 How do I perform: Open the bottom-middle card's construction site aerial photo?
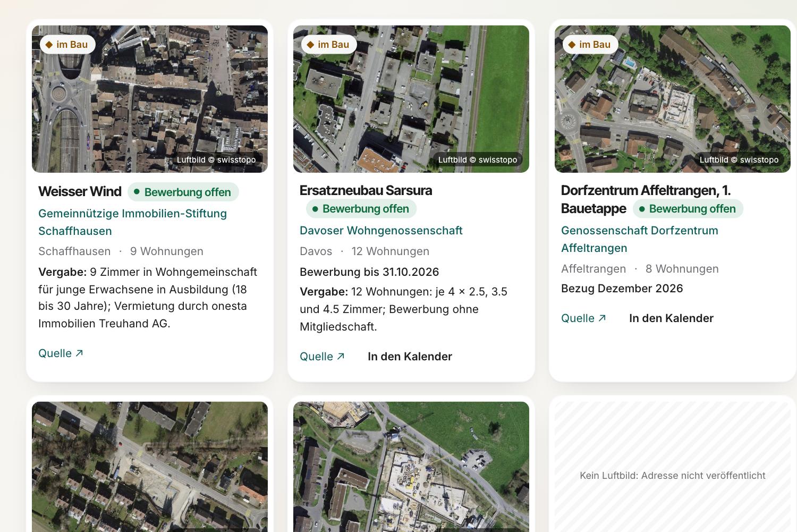(411, 467)
